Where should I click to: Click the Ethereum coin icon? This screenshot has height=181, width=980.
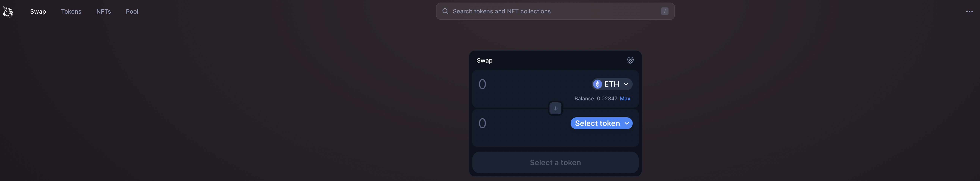click(597, 84)
